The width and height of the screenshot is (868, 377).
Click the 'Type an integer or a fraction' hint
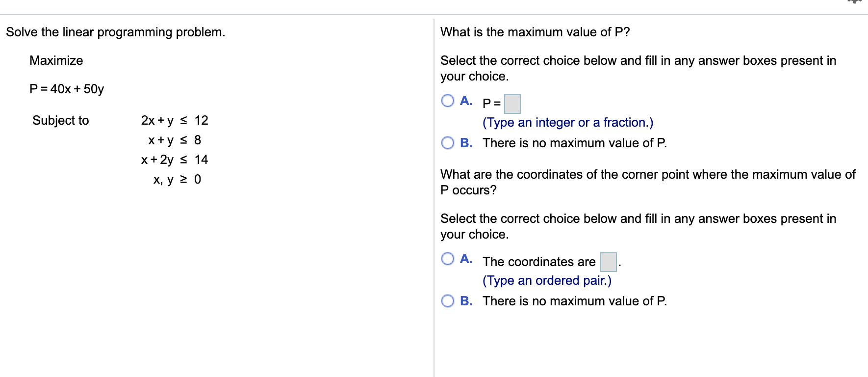pos(567,122)
